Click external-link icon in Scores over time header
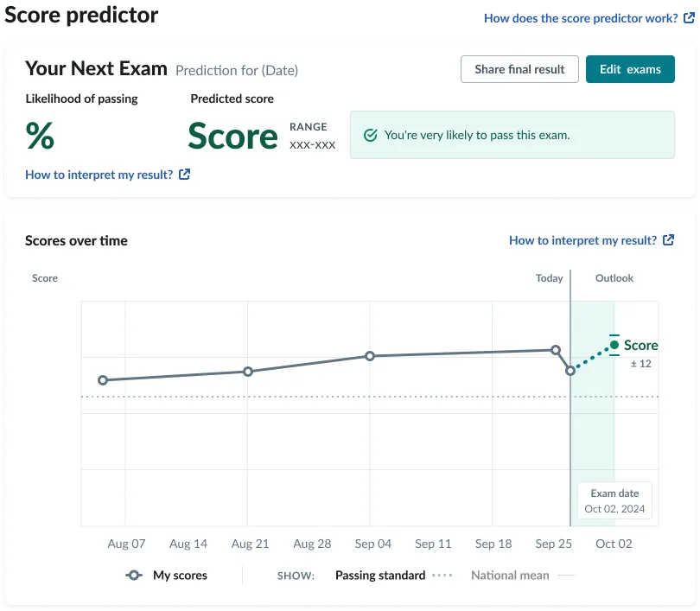The image size is (700, 611). pyautogui.click(x=668, y=239)
